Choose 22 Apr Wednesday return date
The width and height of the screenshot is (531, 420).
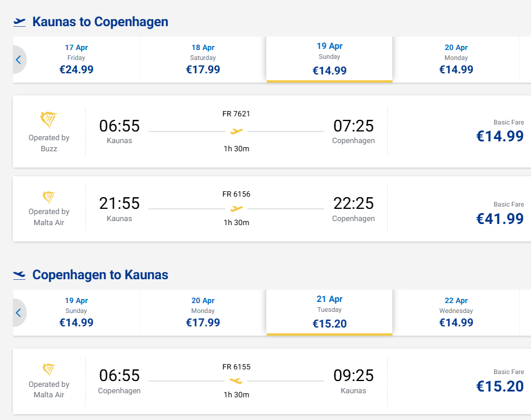coord(456,312)
